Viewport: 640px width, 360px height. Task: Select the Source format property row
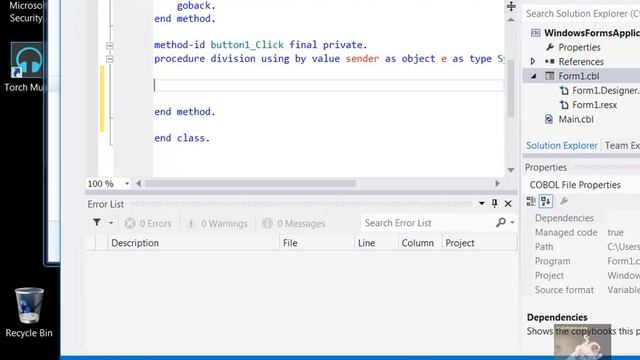tap(582, 290)
